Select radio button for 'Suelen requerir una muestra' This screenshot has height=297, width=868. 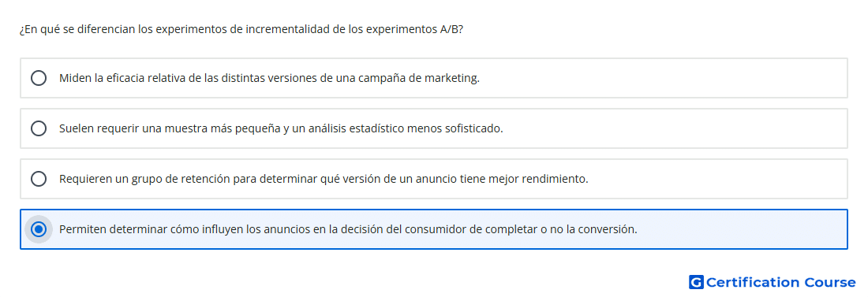coord(39,128)
